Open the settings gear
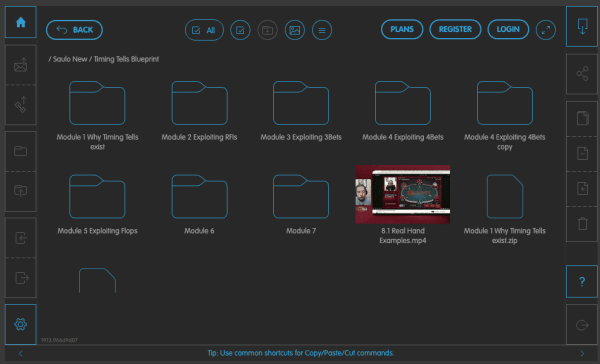This screenshot has height=364, width=600. click(x=21, y=324)
